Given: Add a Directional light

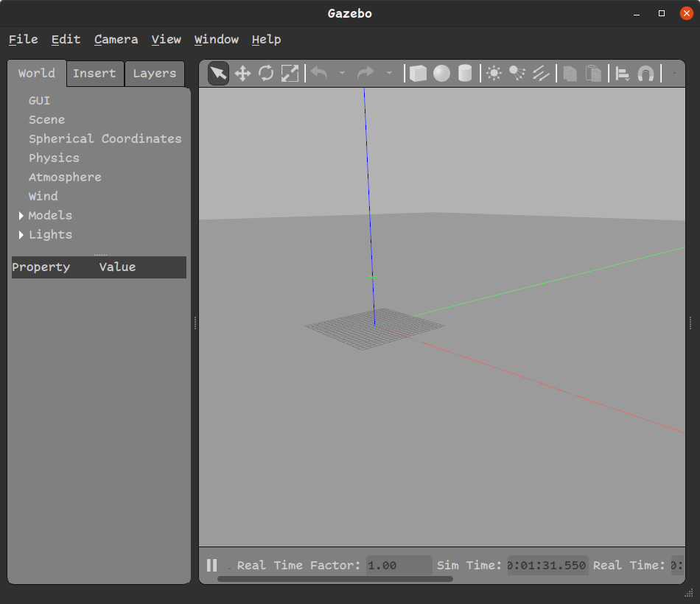Looking at the screenshot, I should coord(541,73).
